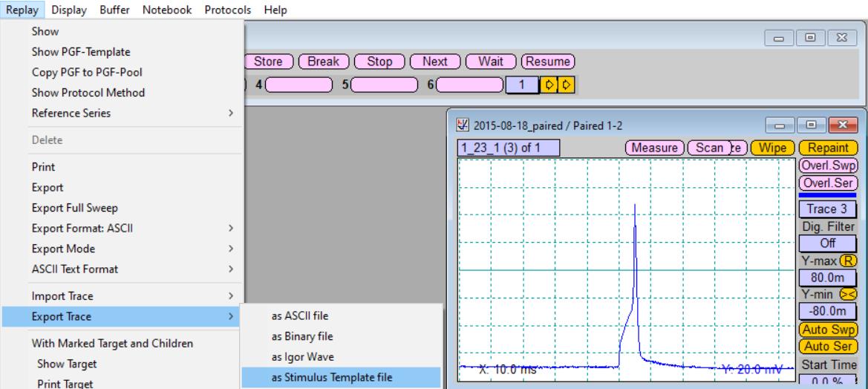Select With Marked Target and Children

(x=123, y=343)
